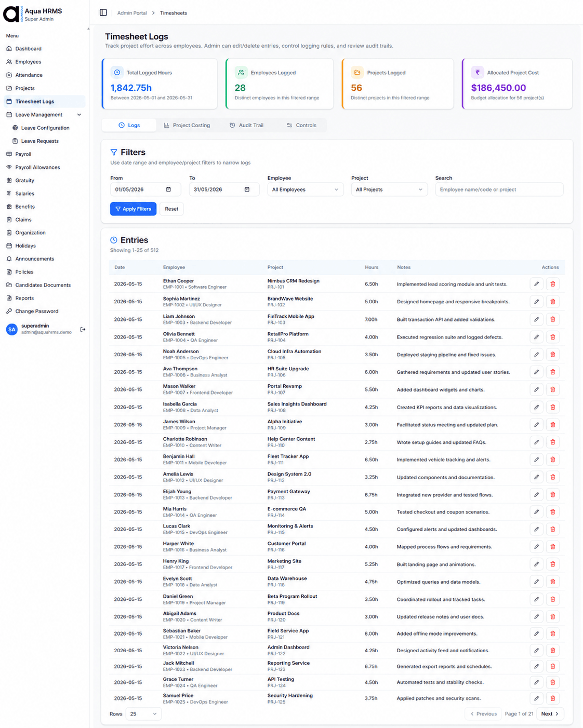Viewport: 583px width, 728px height.
Task: Click the Employee column header in Entries
Action: [174, 267]
